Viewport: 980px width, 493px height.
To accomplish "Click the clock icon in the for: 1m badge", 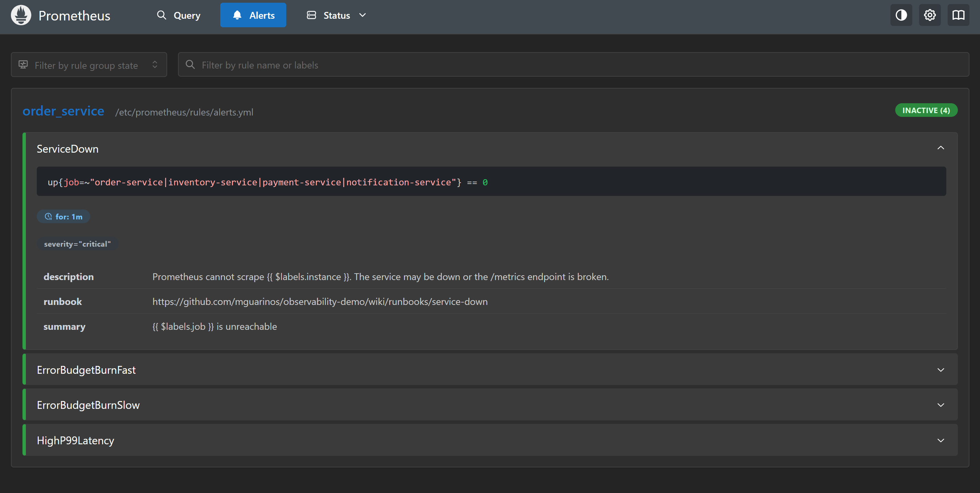I will coord(48,217).
